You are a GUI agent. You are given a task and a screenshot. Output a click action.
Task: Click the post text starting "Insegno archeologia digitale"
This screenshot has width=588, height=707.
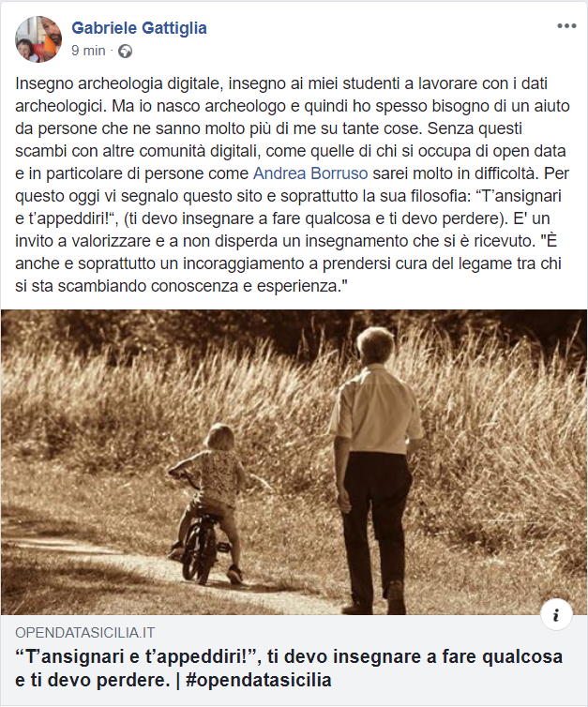point(294,185)
